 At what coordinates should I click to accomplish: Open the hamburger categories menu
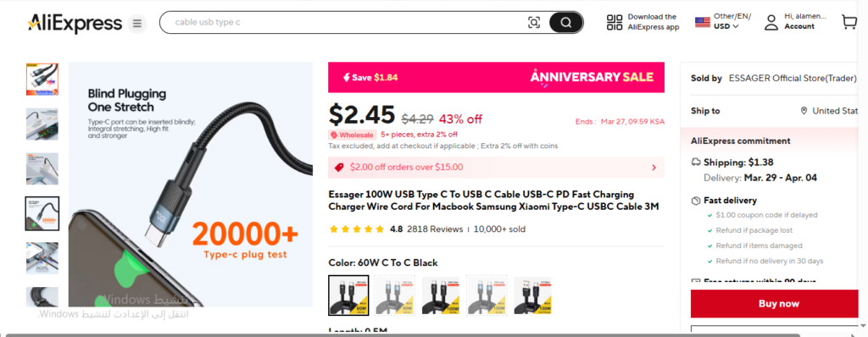pos(137,23)
